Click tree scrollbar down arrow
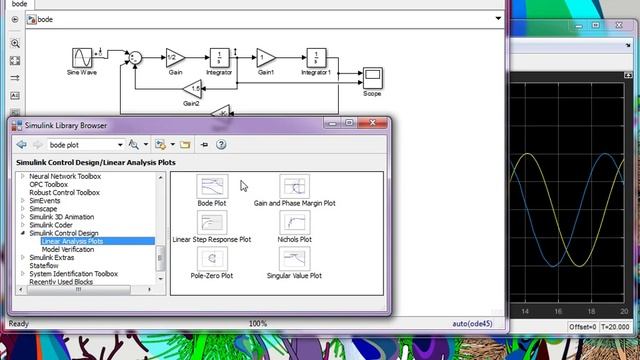 [x=160, y=279]
